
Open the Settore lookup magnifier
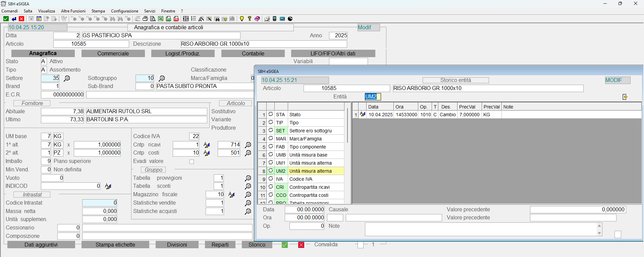click(x=67, y=78)
